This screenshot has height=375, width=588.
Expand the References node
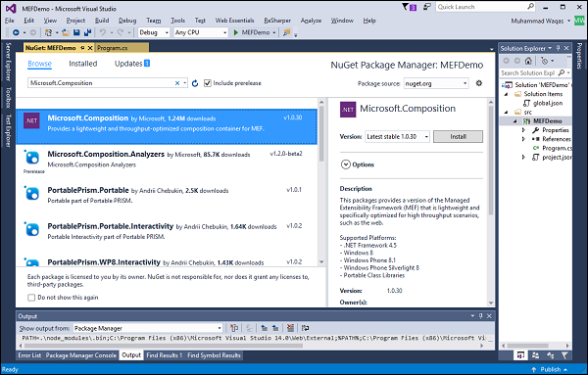[524, 139]
